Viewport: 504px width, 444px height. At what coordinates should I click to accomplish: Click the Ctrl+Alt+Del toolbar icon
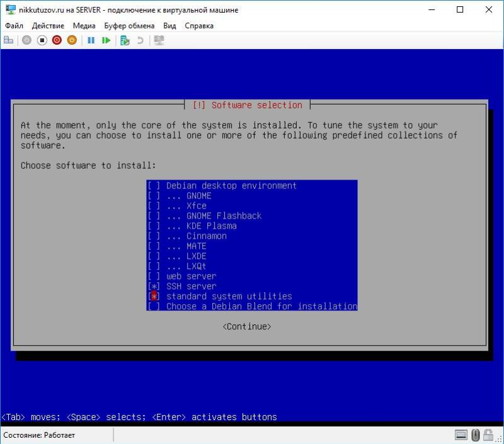[x=9, y=40]
